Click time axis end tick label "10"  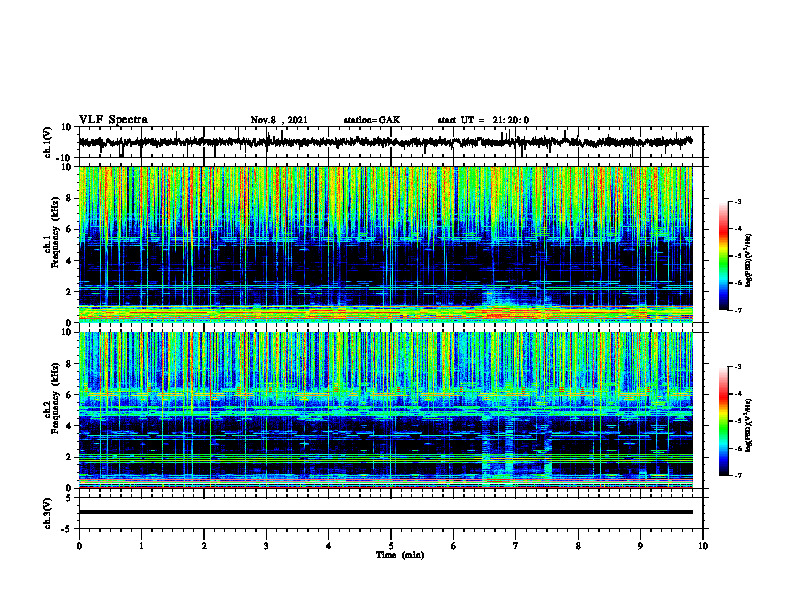pos(703,545)
